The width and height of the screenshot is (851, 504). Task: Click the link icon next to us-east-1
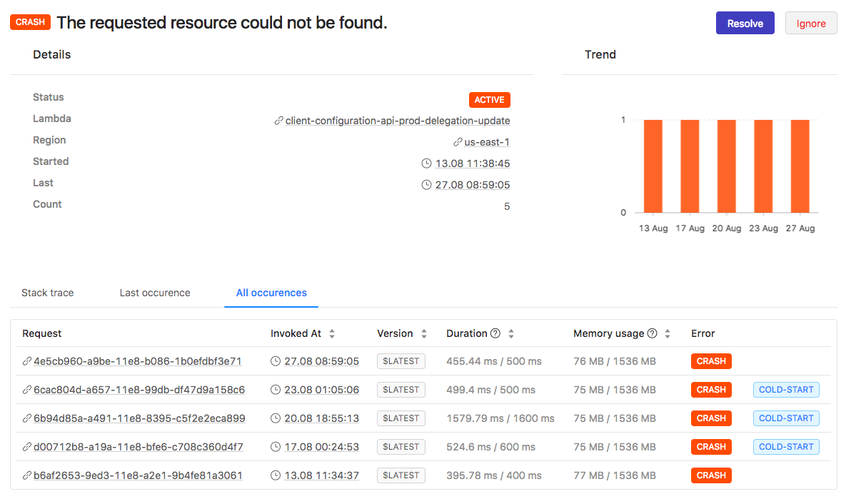tap(458, 142)
